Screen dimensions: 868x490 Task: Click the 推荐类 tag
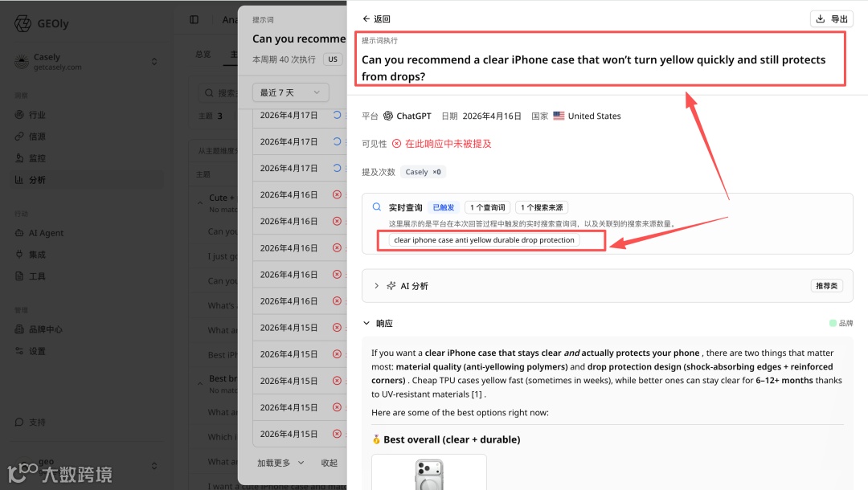coord(826,286)
